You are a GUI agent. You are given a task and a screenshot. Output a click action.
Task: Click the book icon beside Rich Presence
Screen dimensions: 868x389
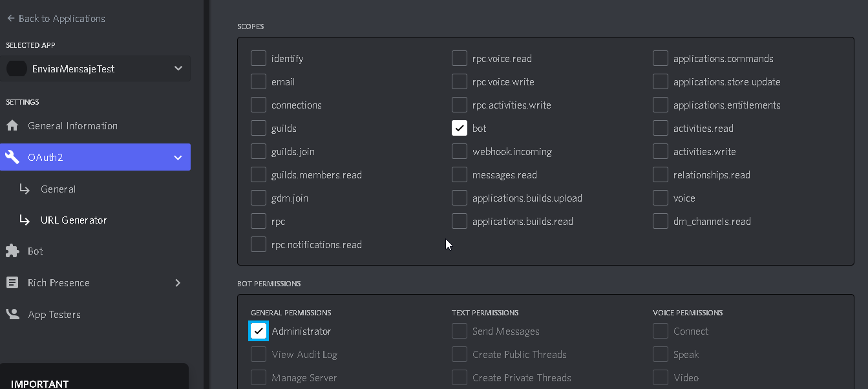point(11,282)
